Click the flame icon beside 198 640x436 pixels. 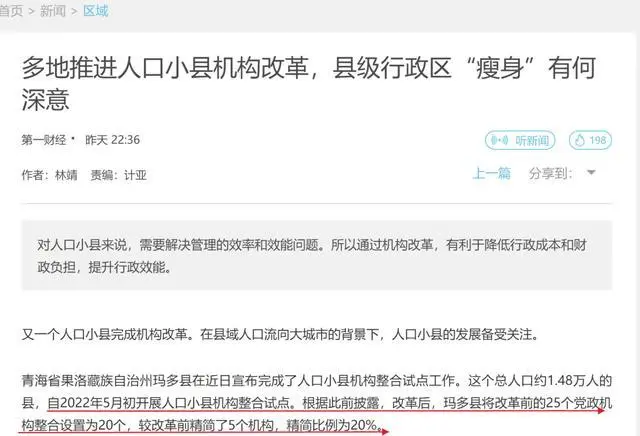[x=580, y=140]
